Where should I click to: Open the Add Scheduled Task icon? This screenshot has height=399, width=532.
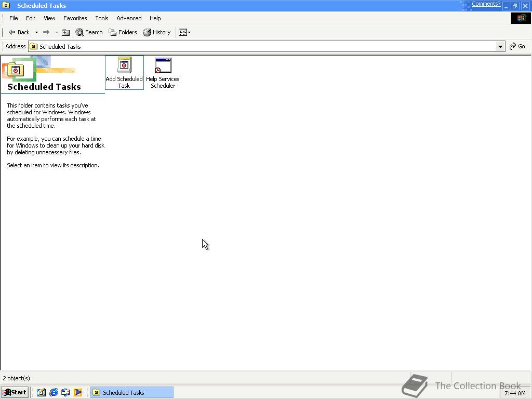(124, 73)
